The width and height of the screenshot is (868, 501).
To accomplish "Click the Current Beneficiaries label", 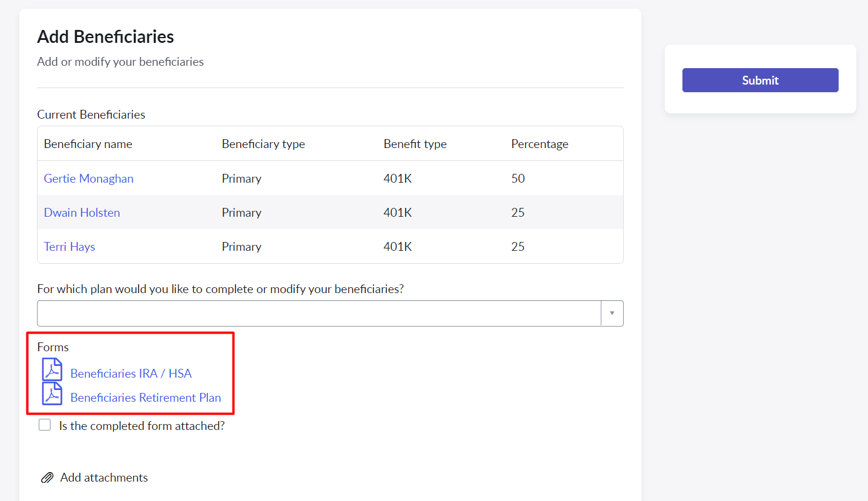I will (91, 115).
